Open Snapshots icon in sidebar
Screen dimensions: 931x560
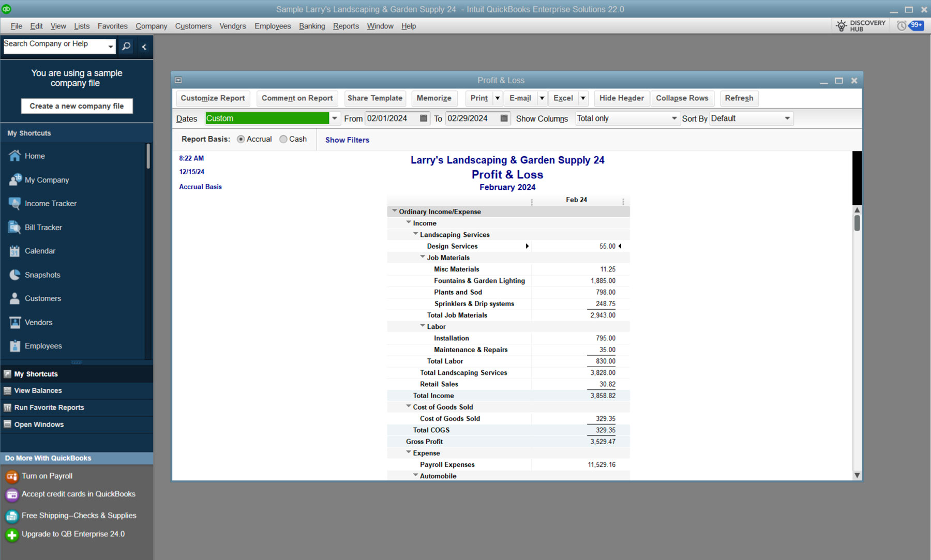coord(15,275)
